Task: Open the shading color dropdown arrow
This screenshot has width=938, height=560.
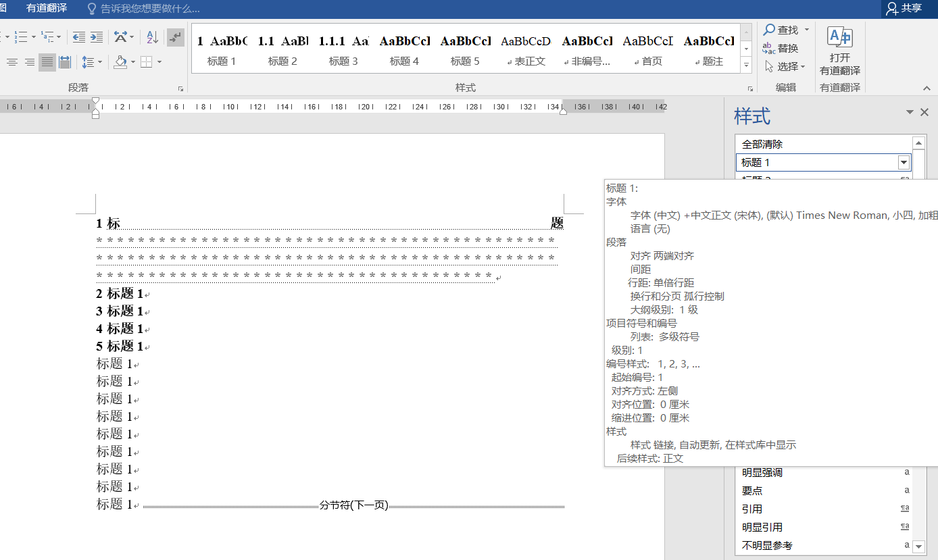Action: click(x=132, y=62)
